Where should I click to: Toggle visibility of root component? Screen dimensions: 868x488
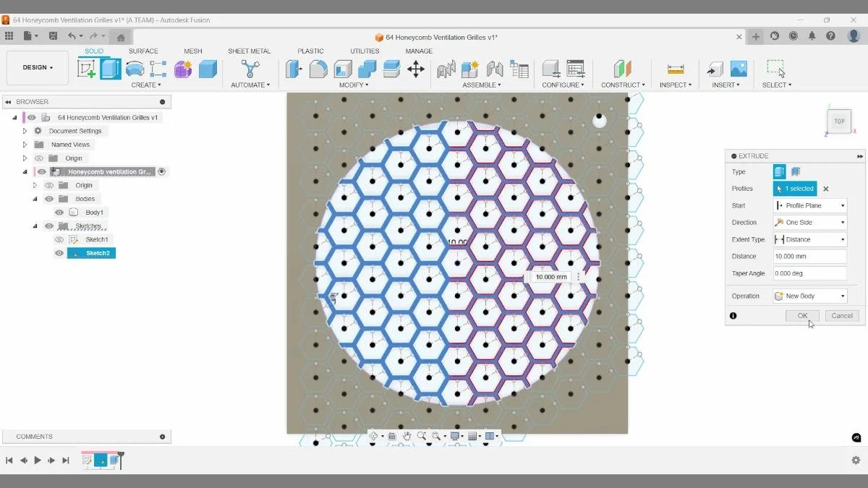(32, 117)
